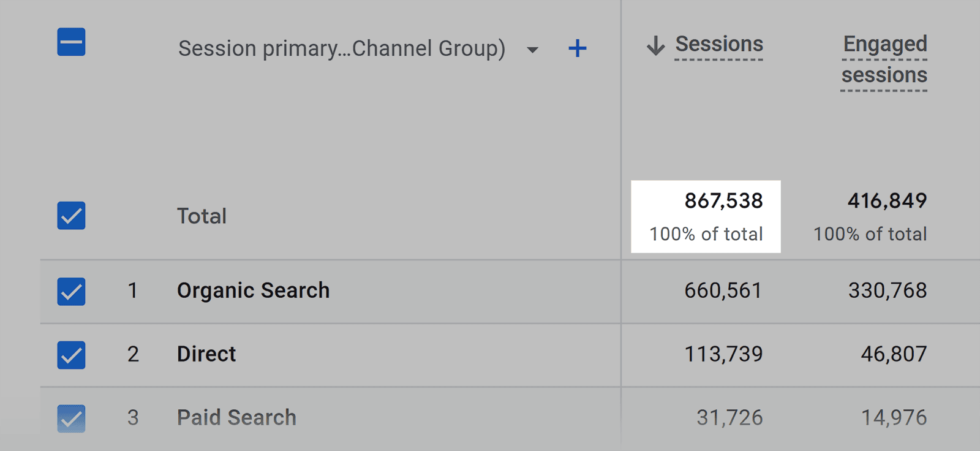This screenshot has width=980, height=451.
Task: Click the blue plus icon to add a secondary dimension
Action: coord(576,48)
